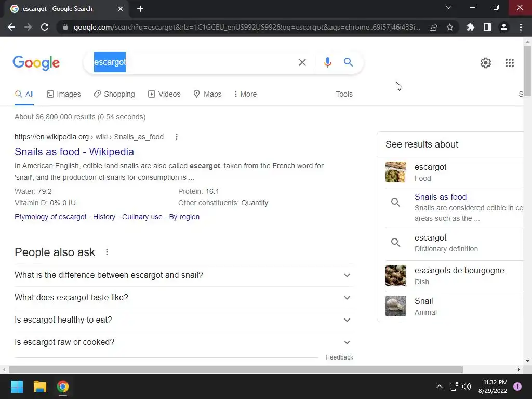Click the Google logo

pos(36,63)
